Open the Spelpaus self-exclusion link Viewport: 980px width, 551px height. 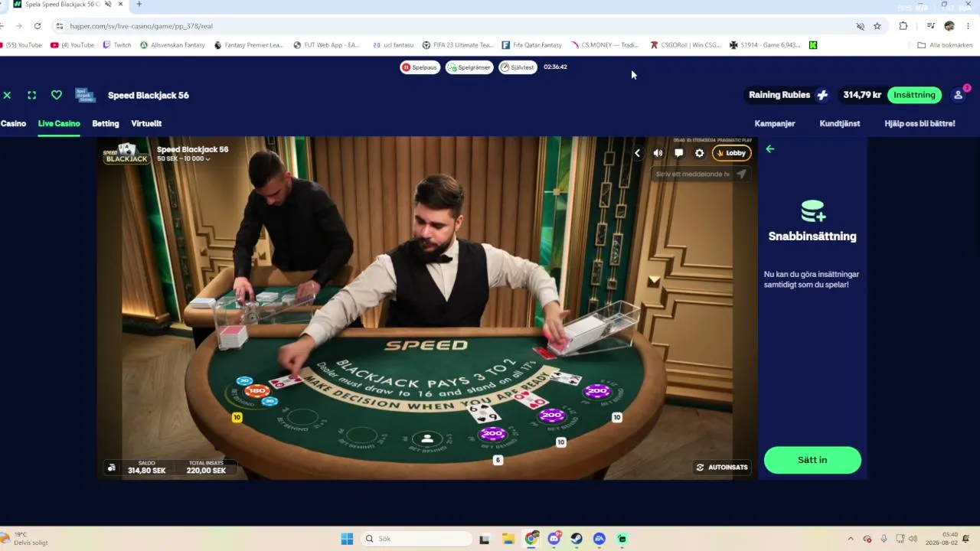pyautogui.click(x=420, y=67)
